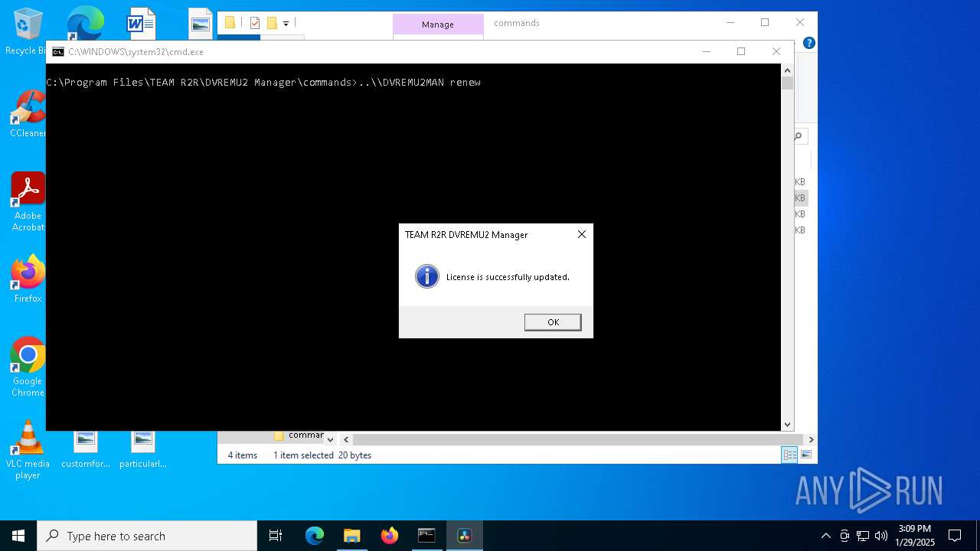The image size is (980, 551).
Task: Open Microsoft Edge desktop shortcut
Action: (85, 23)
